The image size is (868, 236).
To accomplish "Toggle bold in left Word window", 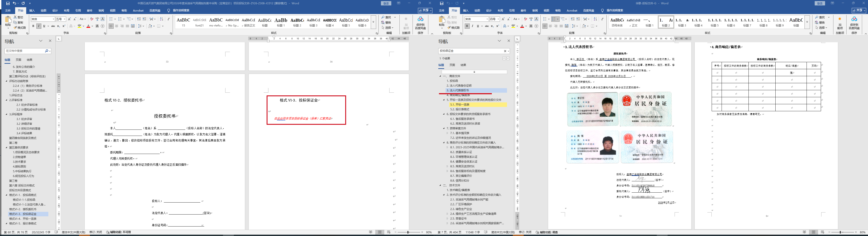I will (33, 26).
